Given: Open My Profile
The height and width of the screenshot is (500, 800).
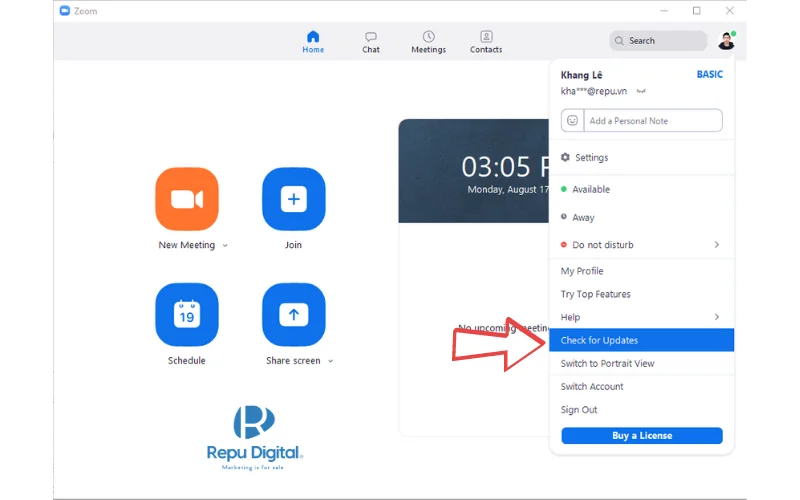Looking at the screenshot, I should (641, 271).
